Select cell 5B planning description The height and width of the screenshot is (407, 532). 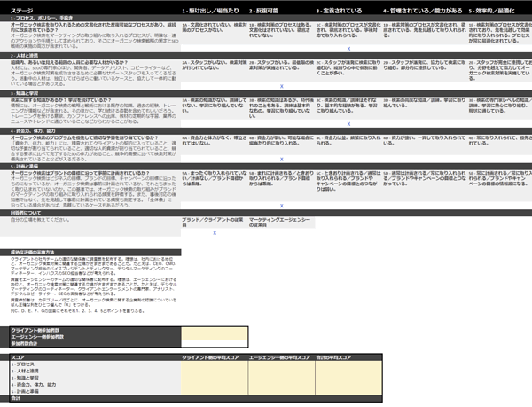click(x=281, y=178)
